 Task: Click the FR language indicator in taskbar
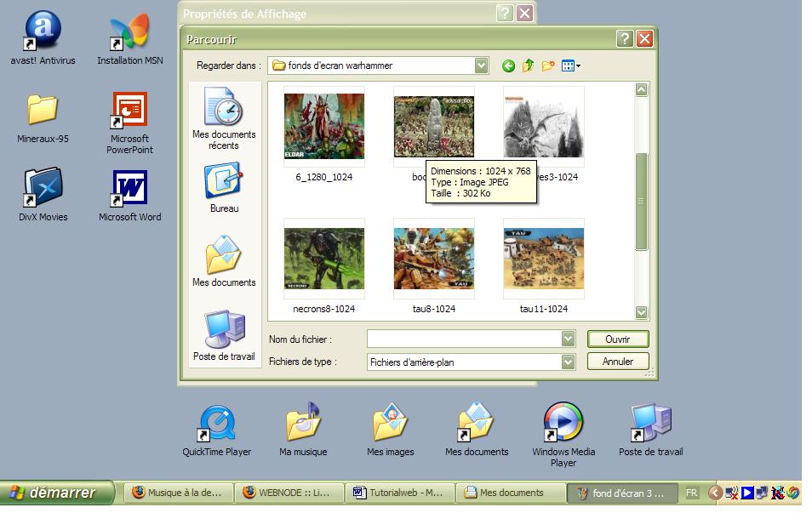pyautogui.click(x=692, y=493)
